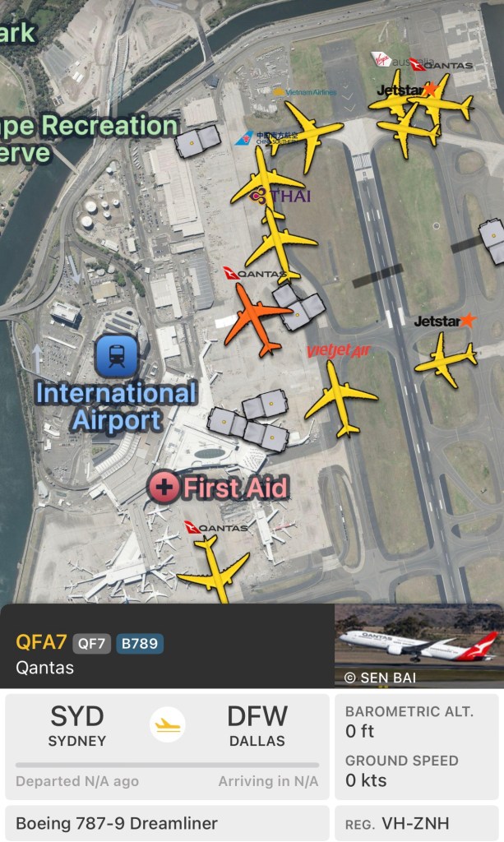Tap the QF7 flight number badge
This screenshot has width=504, height=842.
coord(92,643)
